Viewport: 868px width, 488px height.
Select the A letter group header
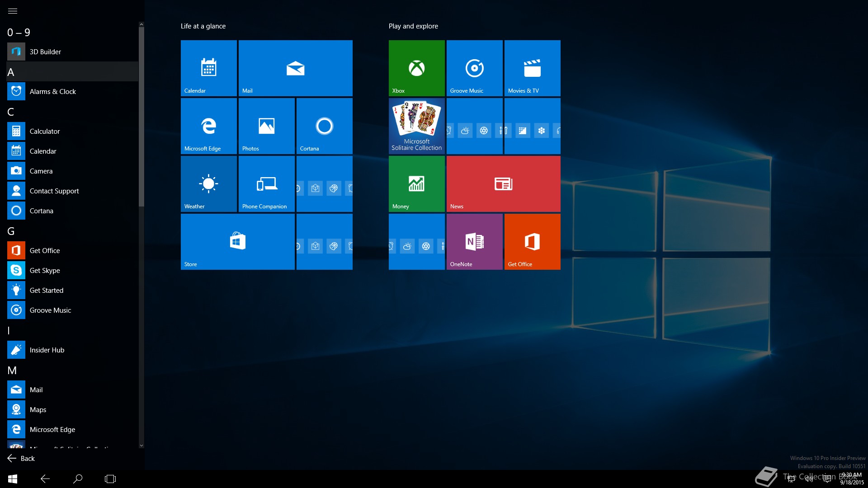[73, 72]
